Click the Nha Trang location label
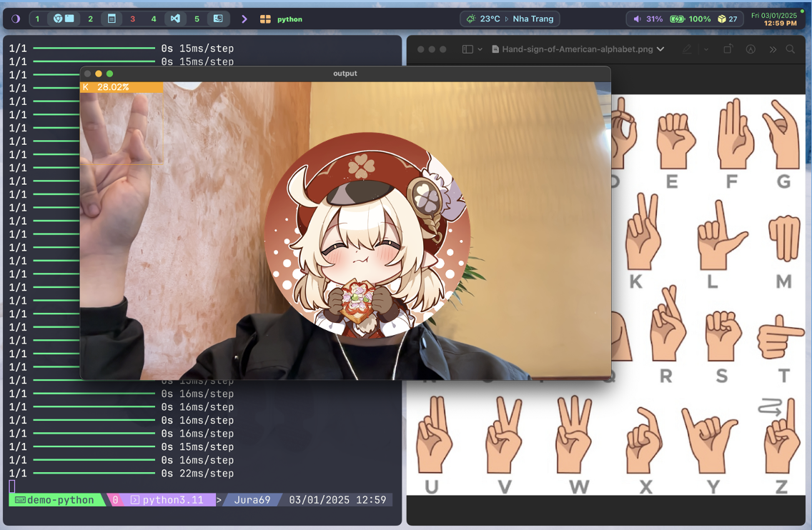The width and height of the screenshot is (812, 530). tap(533, 19)
